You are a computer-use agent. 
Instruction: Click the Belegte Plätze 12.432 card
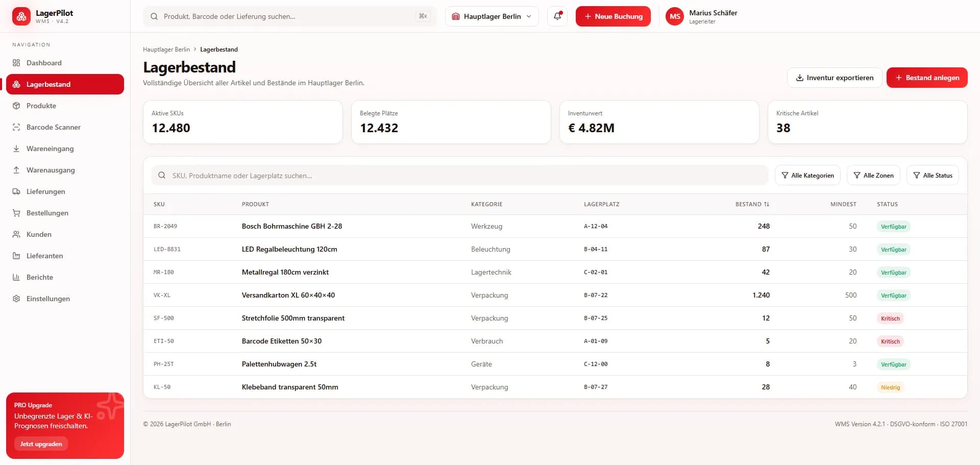(x=451, y=122)
